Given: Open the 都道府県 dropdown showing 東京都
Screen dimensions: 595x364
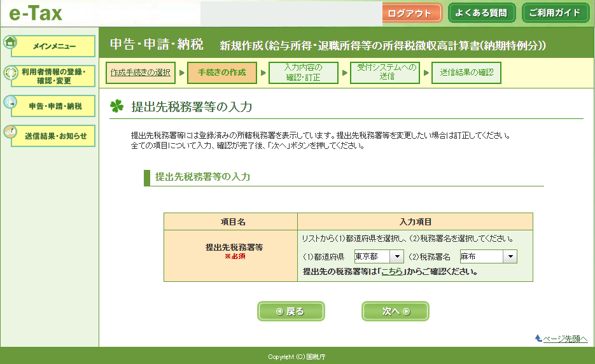Looking at the screenshot, I should 379,256.
